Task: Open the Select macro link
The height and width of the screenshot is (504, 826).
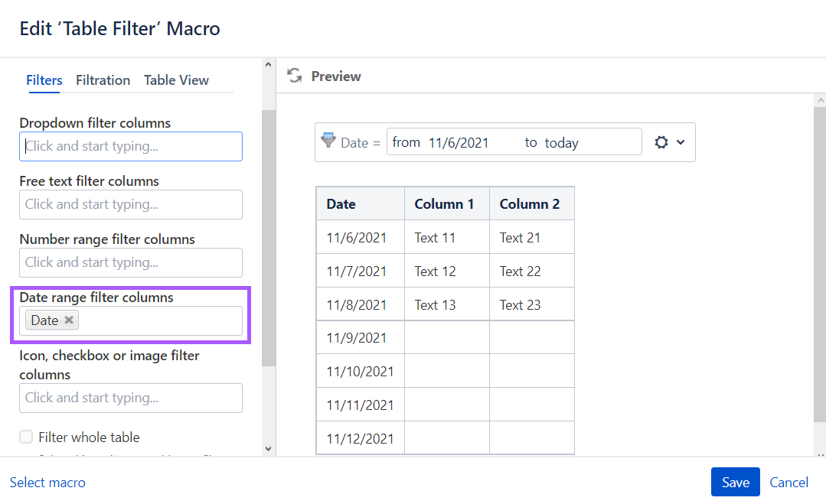Action: pyautogui.click(x=47, y=482)
